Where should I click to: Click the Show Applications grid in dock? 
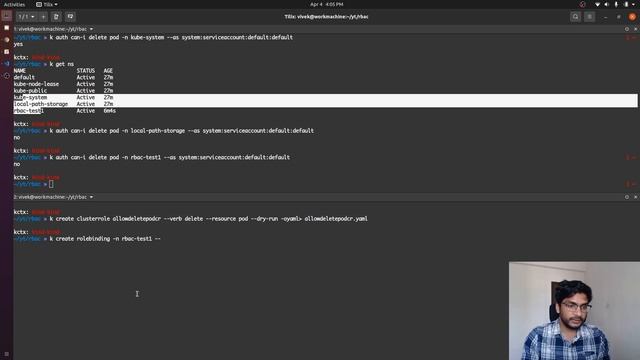6,354
